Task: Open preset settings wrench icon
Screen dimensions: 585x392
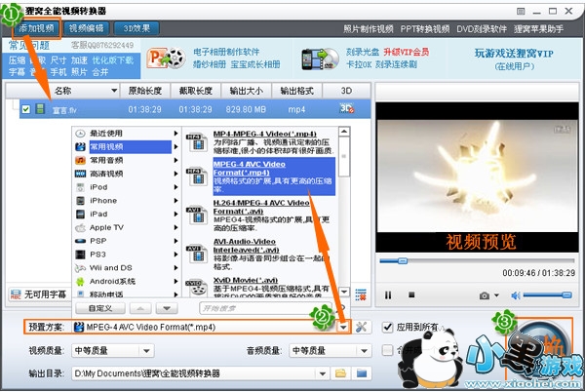Action: click(x=361, y=327)
